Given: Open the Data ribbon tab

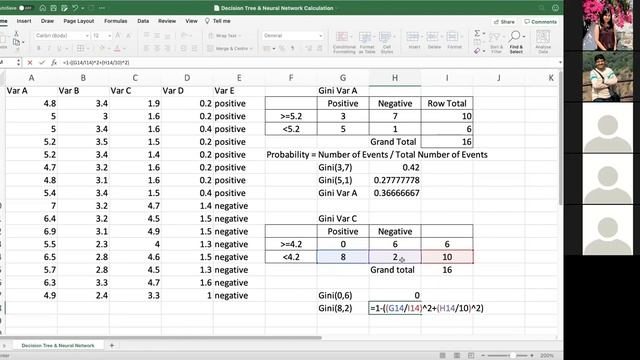Looking at the screenshot, I should pyautogui.click(x=143, y=21).
